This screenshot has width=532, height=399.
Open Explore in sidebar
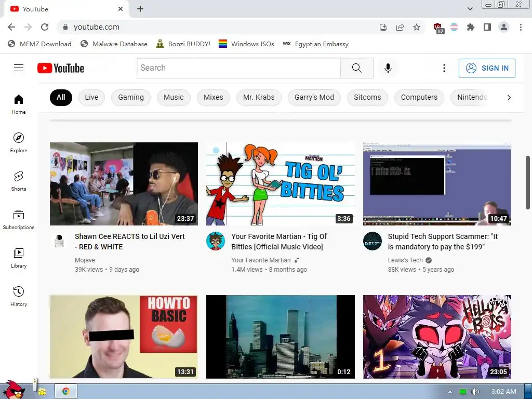(19, 142)
